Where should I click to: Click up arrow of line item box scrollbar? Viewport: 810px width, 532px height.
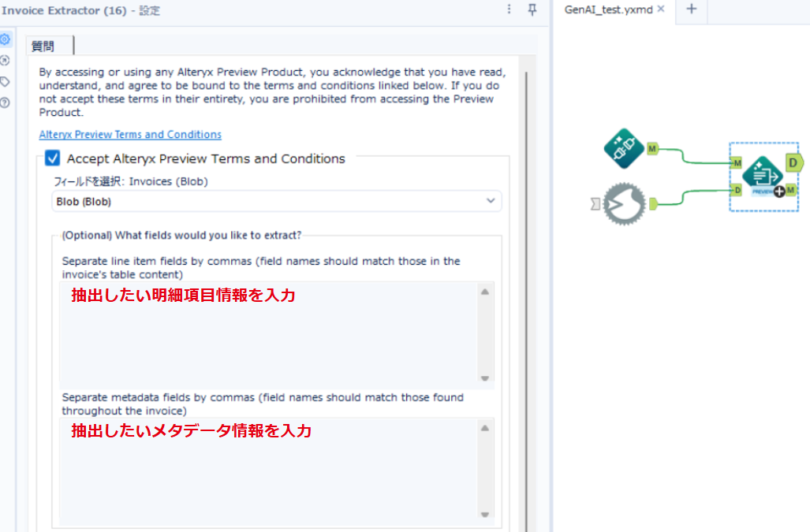tap(484, 292)
